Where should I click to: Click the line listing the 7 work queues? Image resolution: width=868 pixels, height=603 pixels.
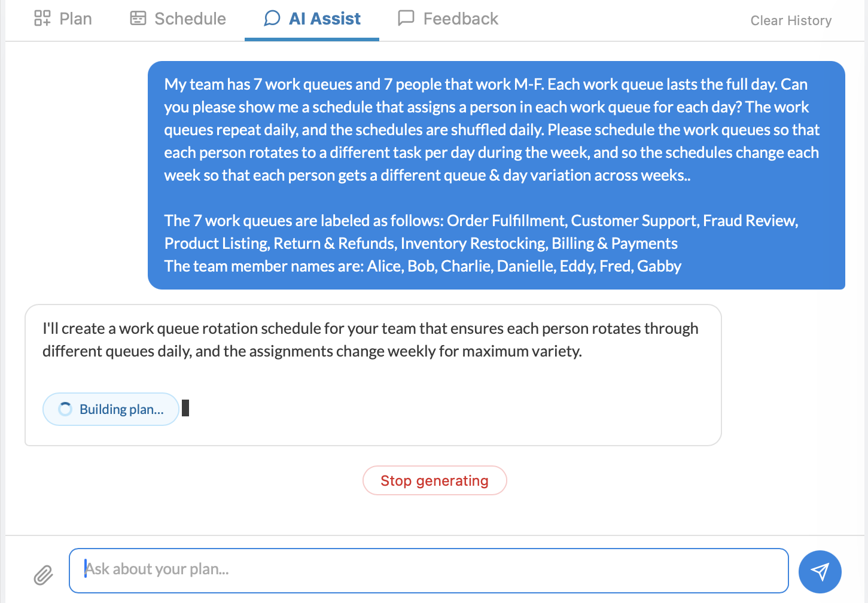[481, 232]
